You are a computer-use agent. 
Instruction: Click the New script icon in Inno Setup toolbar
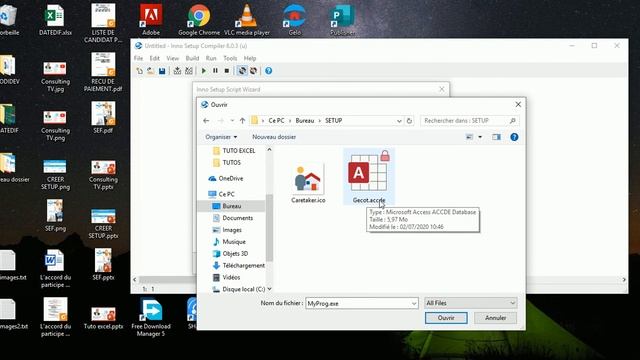(140, 71)
